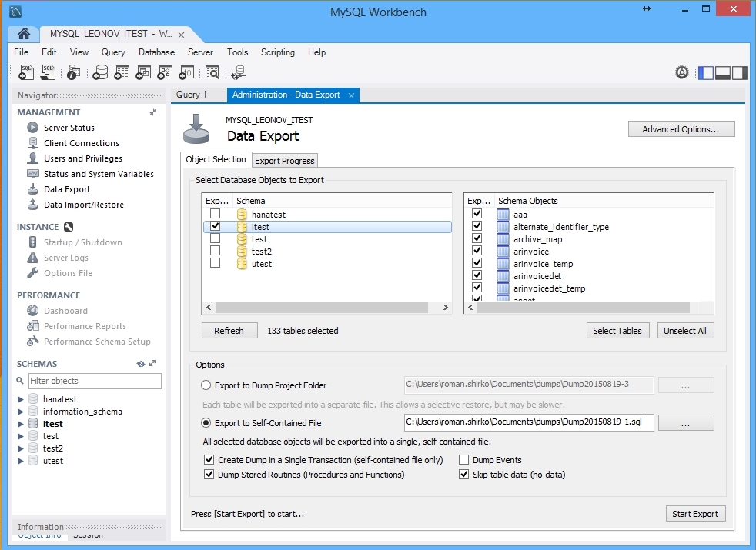756x550 pixels.
Task: Click the create new table toolbar icon
Action: (x=122, y=72)
